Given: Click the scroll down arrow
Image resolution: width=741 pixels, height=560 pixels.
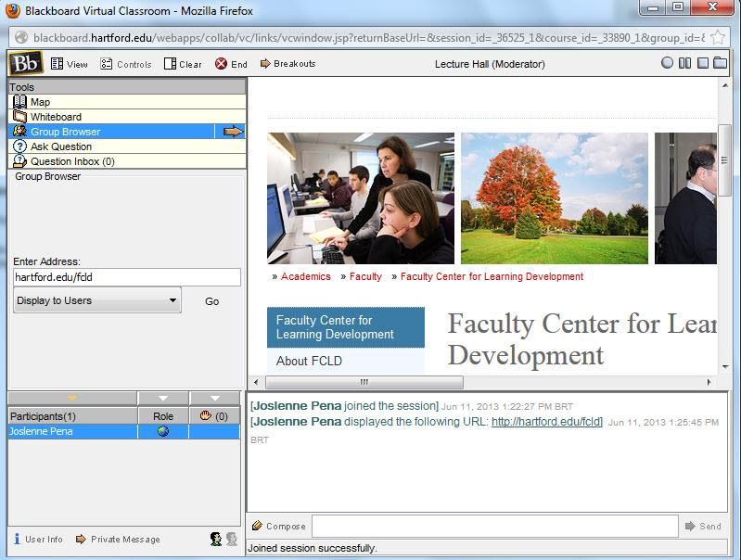Looking at the screenshot, I should coord(724,367).
